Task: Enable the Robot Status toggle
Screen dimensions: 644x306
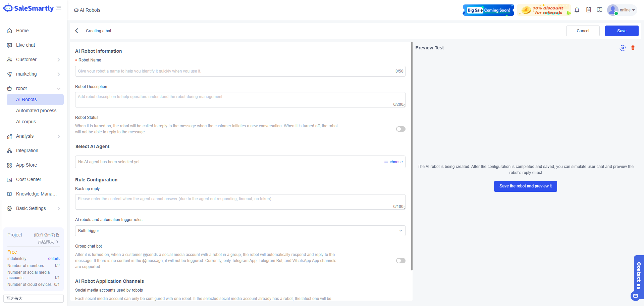Action: tap(400, 129)
